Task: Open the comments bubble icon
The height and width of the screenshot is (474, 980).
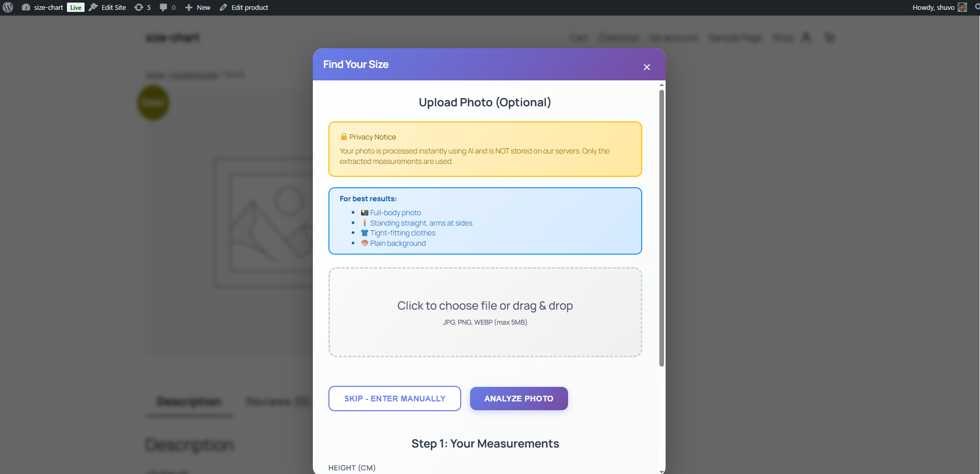Action: [x=167, y=7]
